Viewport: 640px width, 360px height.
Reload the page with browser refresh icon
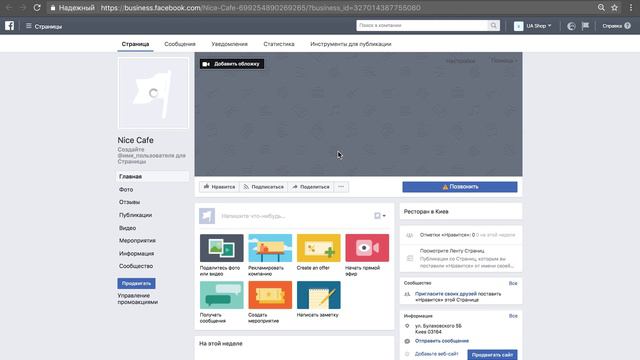37,7
